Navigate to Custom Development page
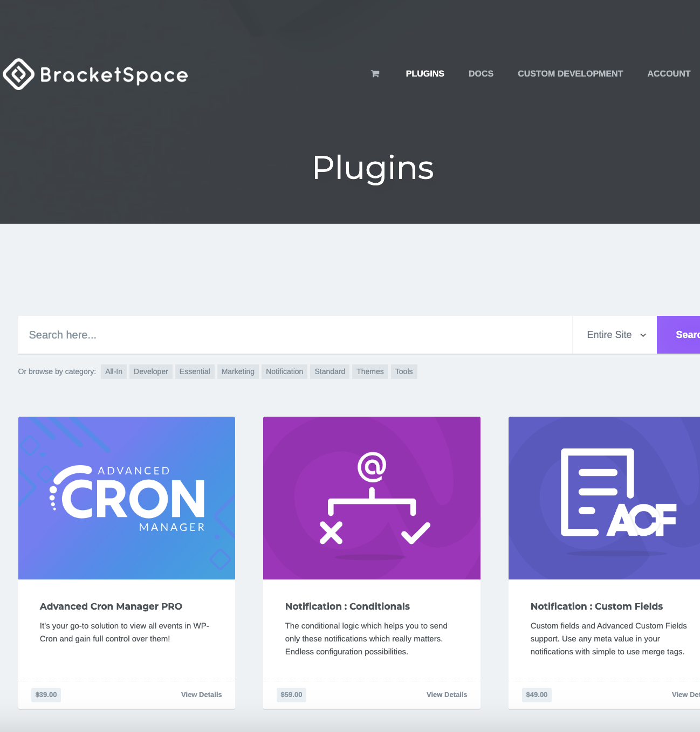Screen dimensions: 700x732 pyautogui.click(x=570, y=74)
